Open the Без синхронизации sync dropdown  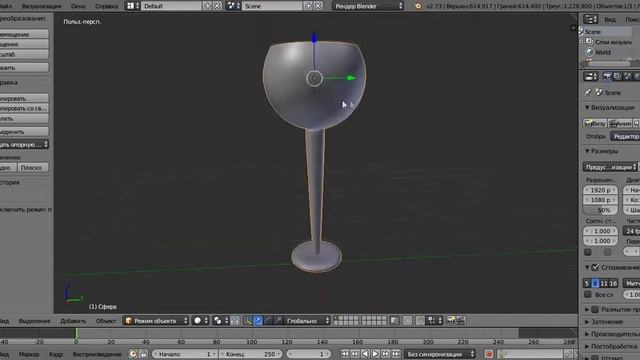440,354
